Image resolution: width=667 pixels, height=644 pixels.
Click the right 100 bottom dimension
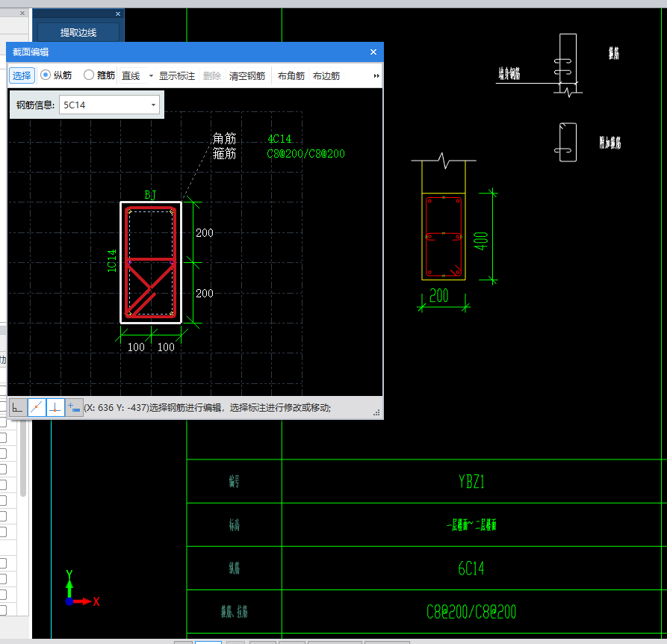[x=166, y=347]
